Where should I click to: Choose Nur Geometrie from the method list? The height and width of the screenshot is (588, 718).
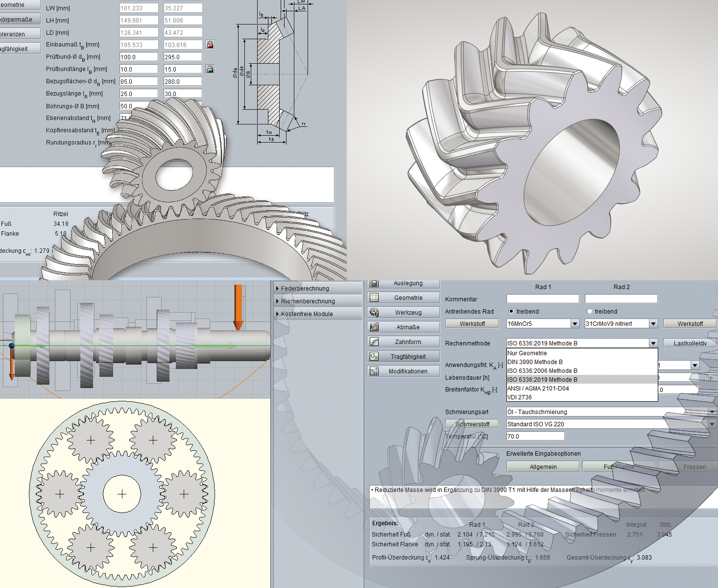point(582,353)
